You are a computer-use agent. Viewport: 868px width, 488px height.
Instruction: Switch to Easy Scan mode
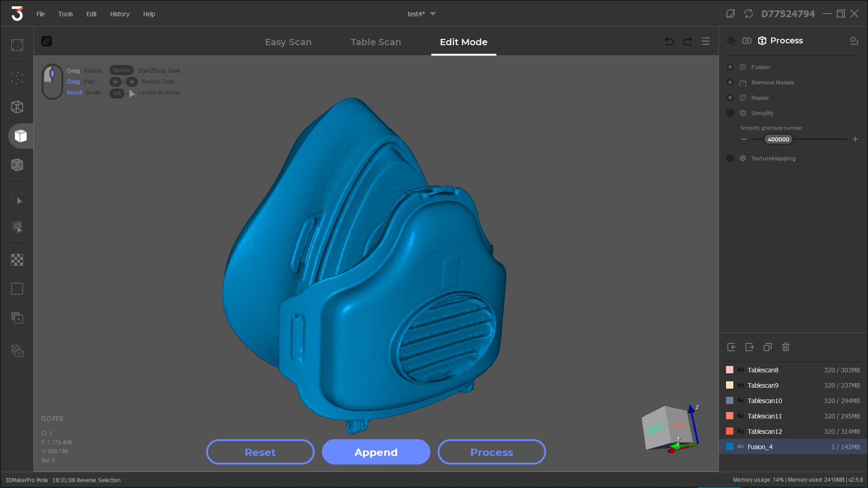point(289,42)
